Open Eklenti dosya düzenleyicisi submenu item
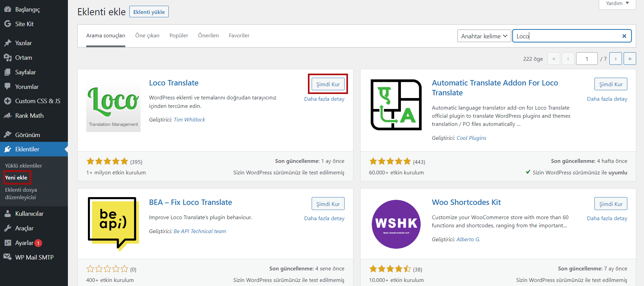Screen dimensions: 644x286 [21, 193]
